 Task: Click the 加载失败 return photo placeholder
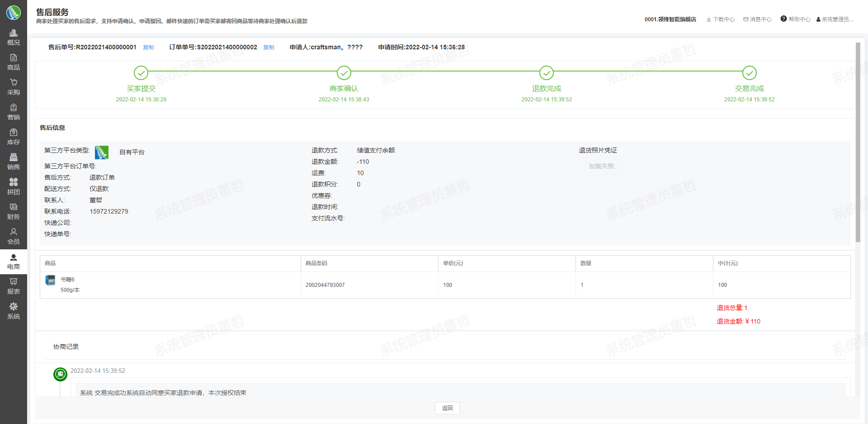[601, 167]
